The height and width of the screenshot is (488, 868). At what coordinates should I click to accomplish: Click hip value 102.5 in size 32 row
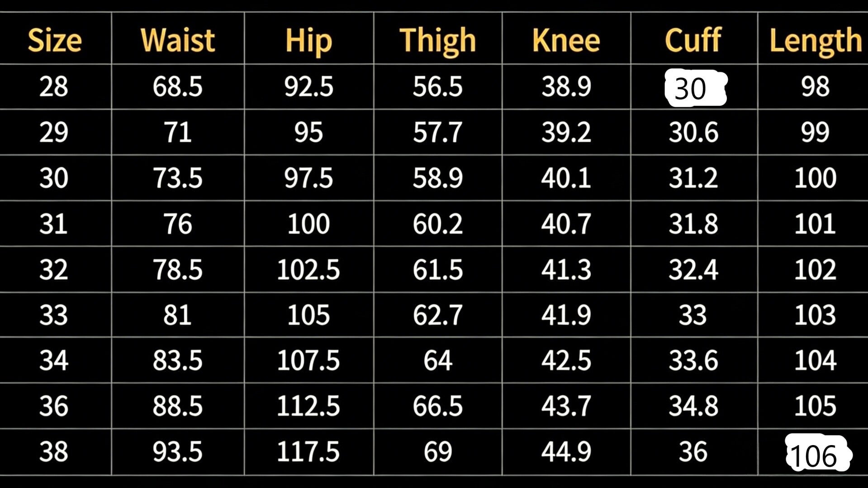tap(308, 270)
